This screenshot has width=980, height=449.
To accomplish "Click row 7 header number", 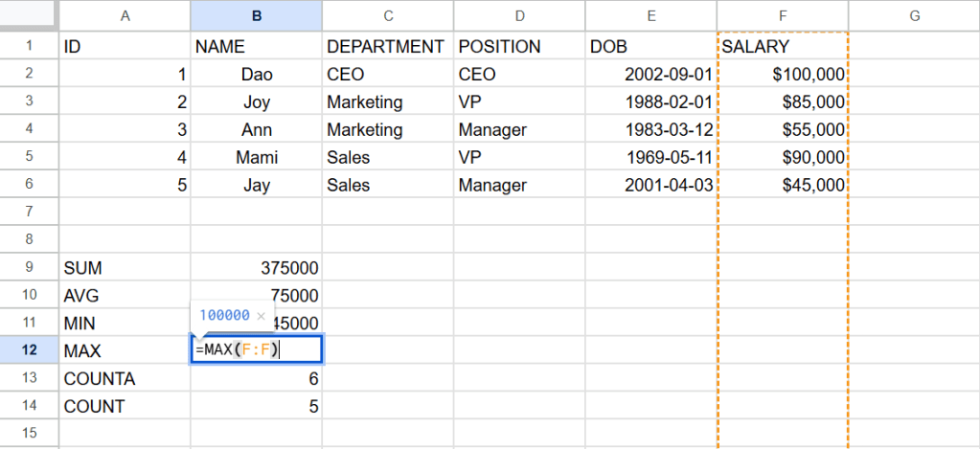I will click(x=29, y=212).
